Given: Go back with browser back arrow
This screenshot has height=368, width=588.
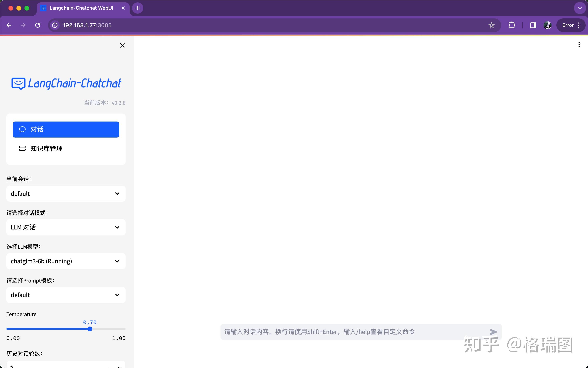Looking at the screenshot, I should (9, 25).
